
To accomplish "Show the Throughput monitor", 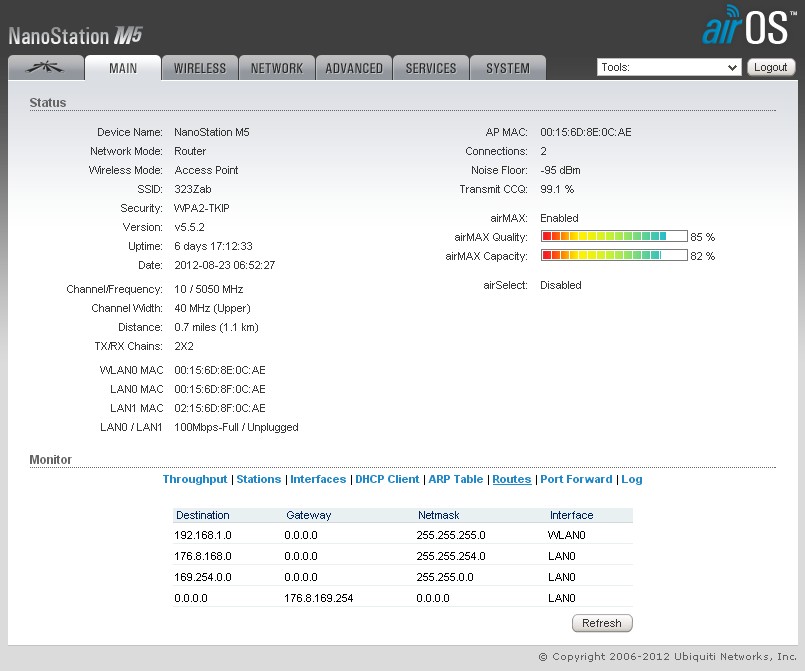I will tap(195, 479).
